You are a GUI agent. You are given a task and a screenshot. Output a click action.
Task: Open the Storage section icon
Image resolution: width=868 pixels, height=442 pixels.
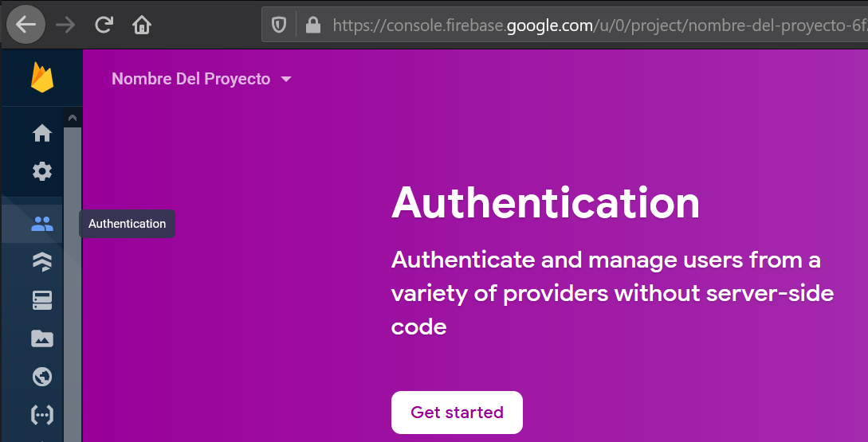tap(41, 338)
